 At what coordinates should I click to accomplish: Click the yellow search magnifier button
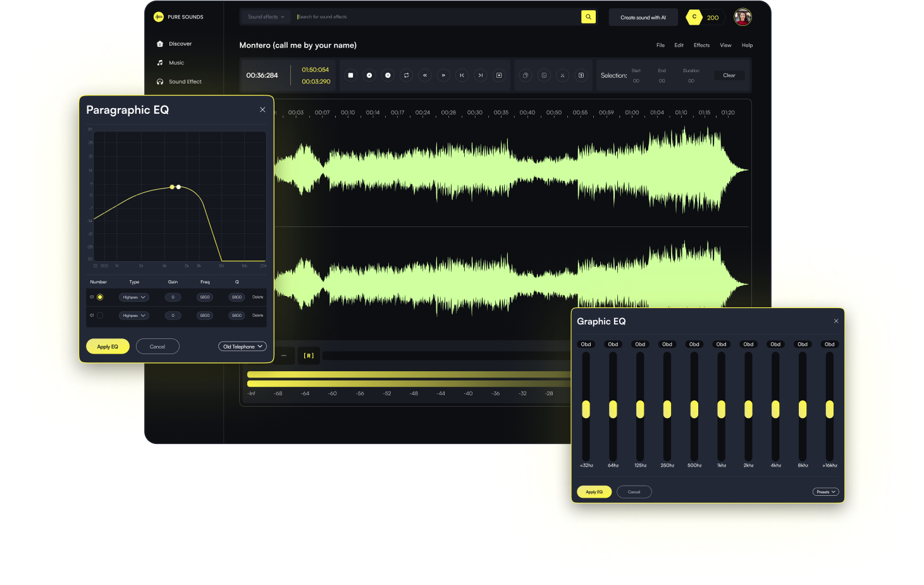588,17
